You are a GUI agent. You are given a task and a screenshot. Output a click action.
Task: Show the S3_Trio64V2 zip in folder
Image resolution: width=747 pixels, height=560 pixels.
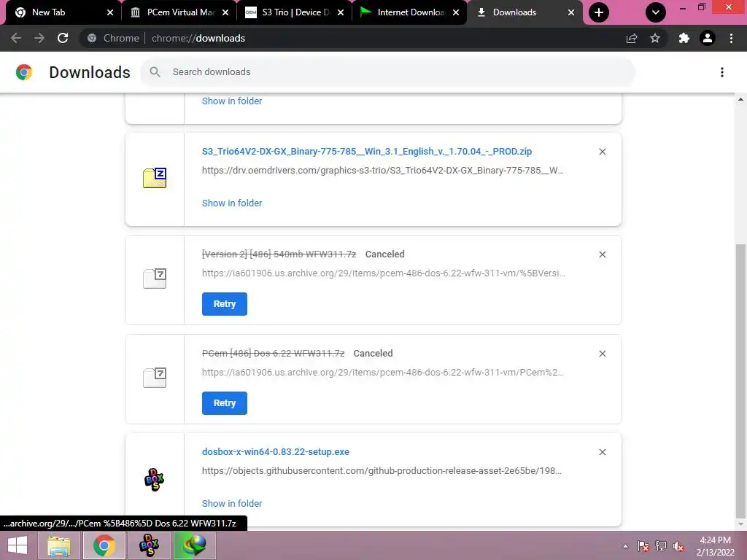pos(232,203)
